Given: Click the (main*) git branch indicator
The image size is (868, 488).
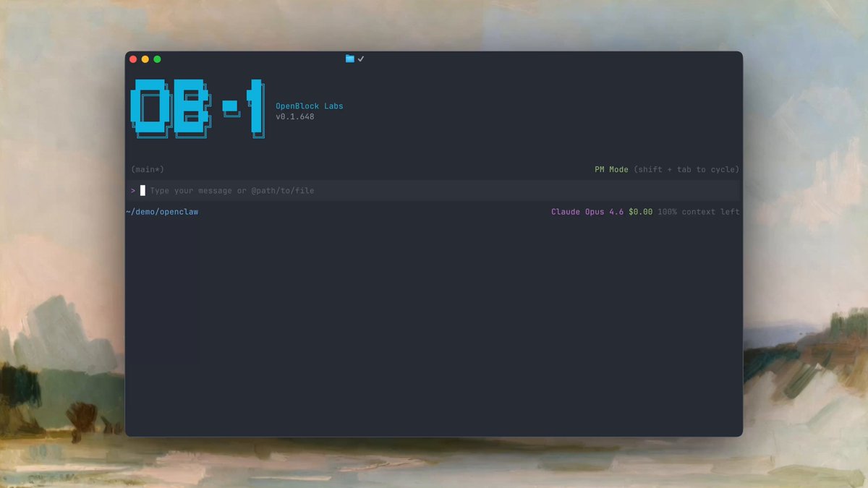Looking at the screenshot, I should 148,169.
